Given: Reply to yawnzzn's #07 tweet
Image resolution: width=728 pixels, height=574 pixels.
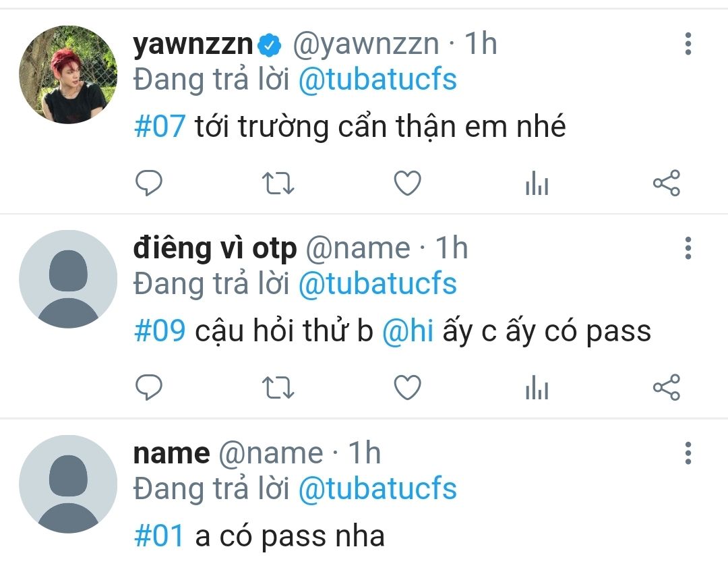Looking at the screenshot, I should 148,183.
